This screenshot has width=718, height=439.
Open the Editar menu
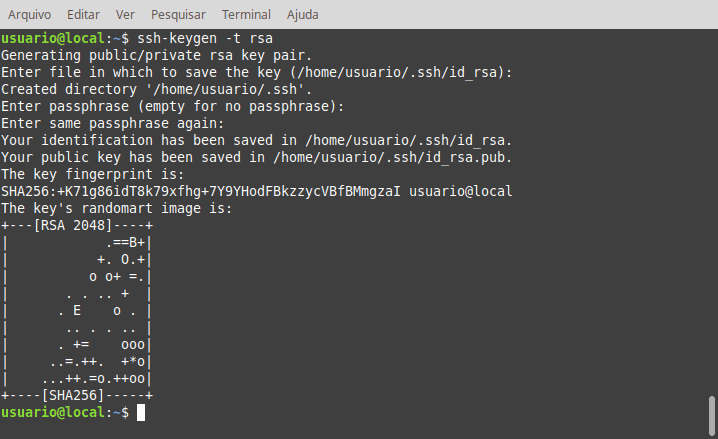click(83, 15)
